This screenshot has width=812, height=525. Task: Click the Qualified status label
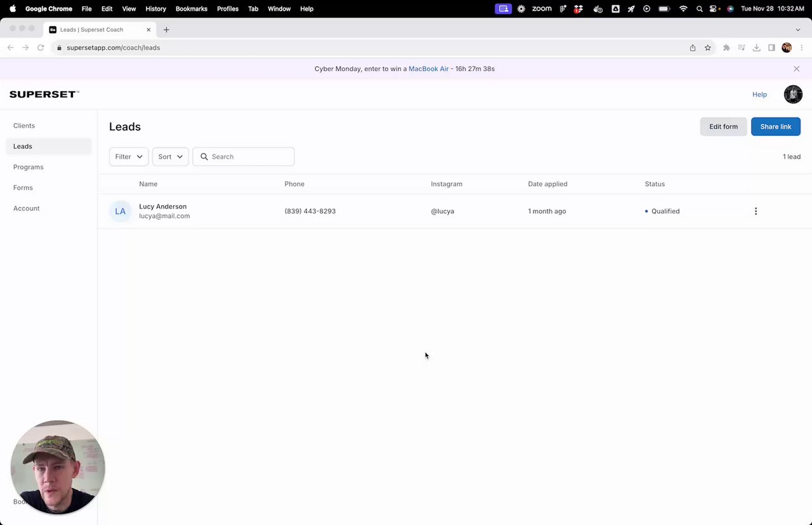(665, 211)
